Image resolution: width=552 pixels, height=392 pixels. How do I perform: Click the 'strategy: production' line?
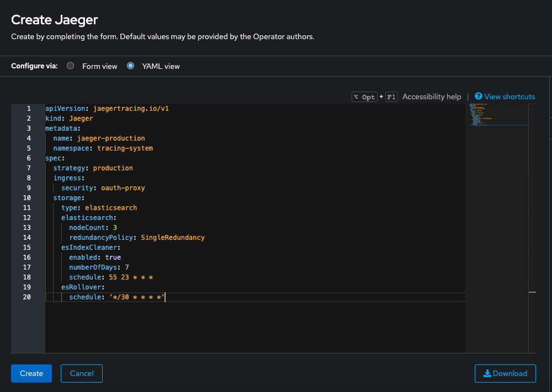(93, 168)
